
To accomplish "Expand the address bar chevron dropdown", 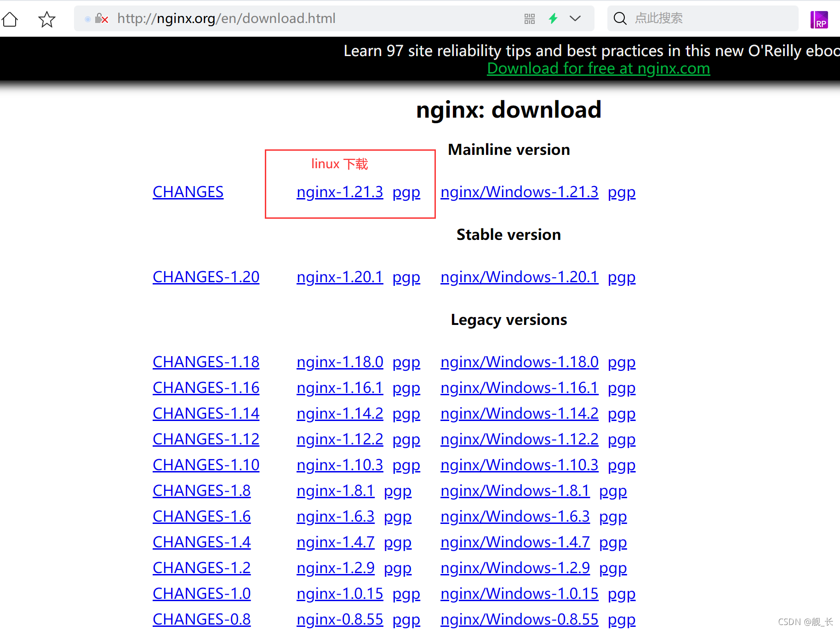I will pyautogui.click(x=575, y=19).
